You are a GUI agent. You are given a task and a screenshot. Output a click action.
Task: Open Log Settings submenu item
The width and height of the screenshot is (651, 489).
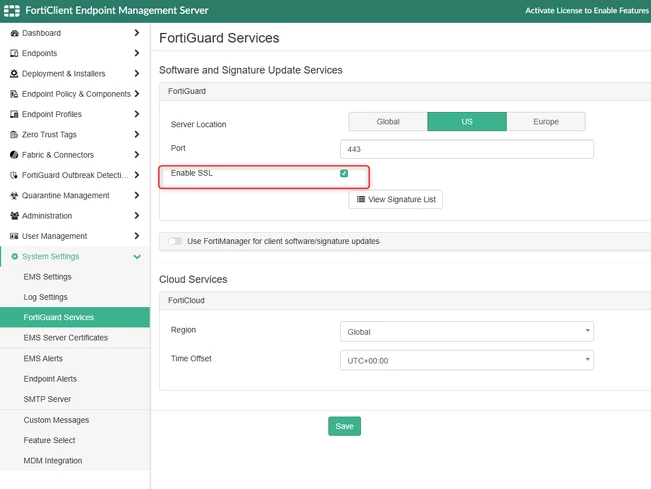(x=75, y=297)
